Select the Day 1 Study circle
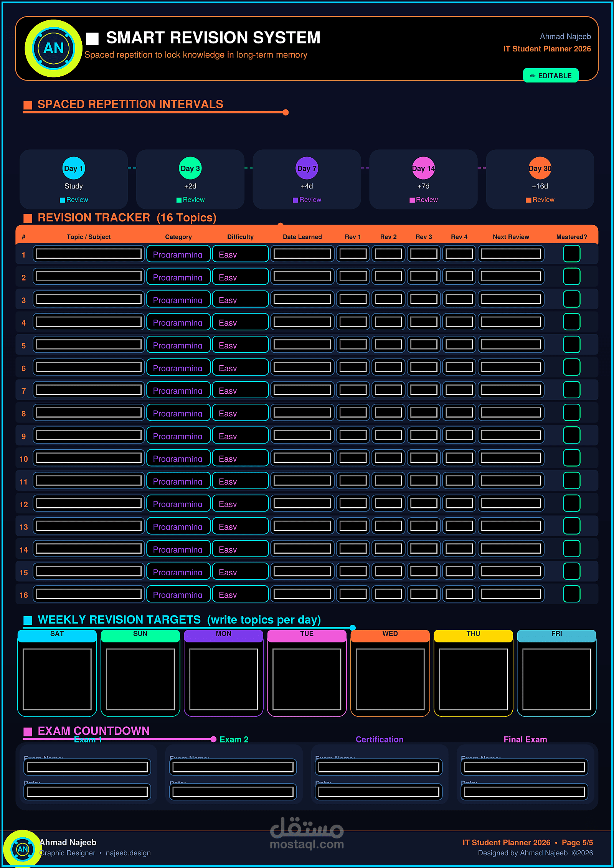This screenshot has width=614, height=868. point(73,168)
